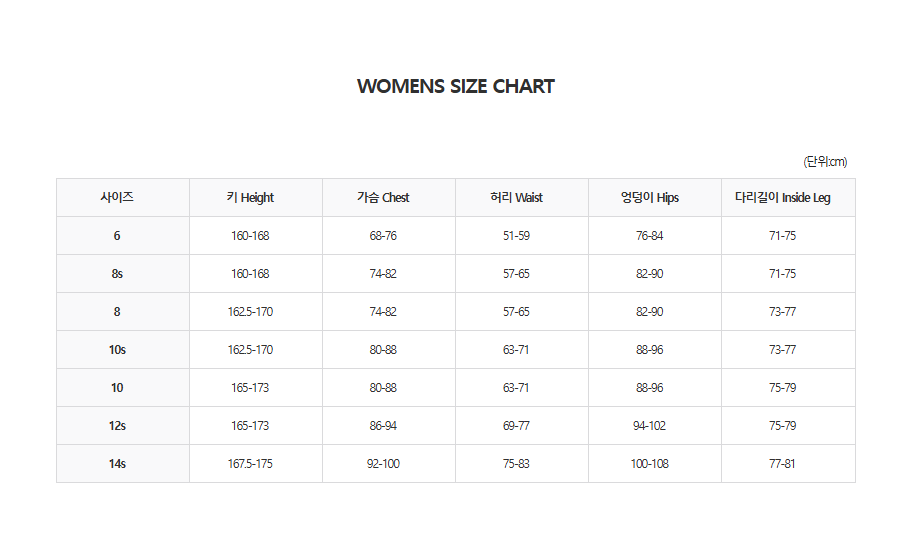
Task: Select the 76-84 hips value
Action: point(649,236)
